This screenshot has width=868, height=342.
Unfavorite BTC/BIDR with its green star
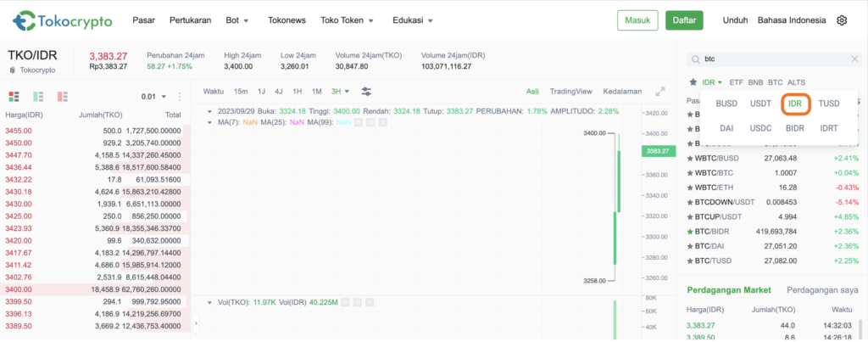690,231
